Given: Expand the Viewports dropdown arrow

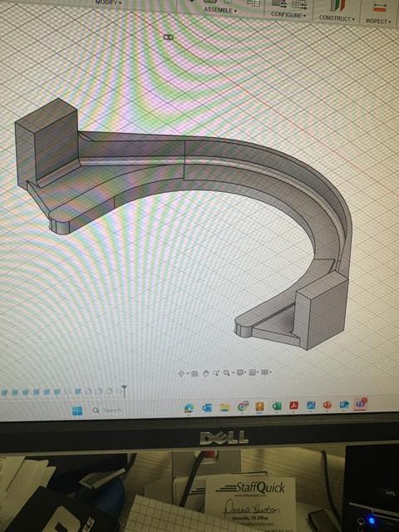Looking at the screenshot, I should 270,372.
